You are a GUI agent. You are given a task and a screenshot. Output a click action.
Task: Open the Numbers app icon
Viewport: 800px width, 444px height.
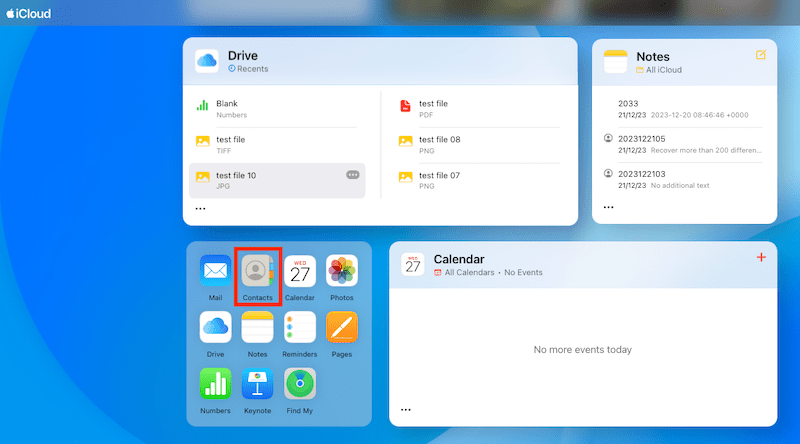click(215, 384)
